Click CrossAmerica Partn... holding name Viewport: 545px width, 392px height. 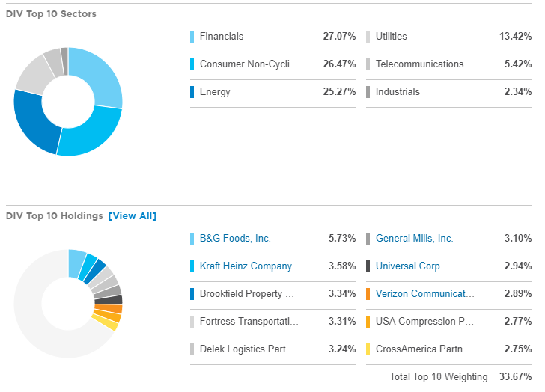pyautogui.click(x=424, y=349)
